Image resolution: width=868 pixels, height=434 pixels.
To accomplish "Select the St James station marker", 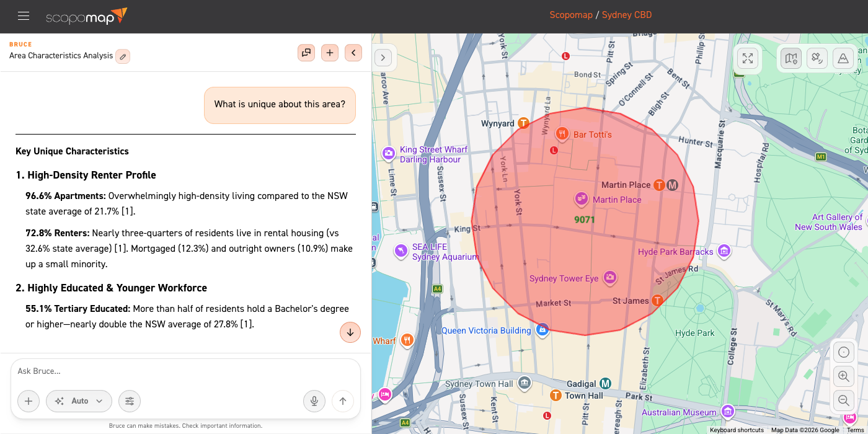I will coord(657,301).
